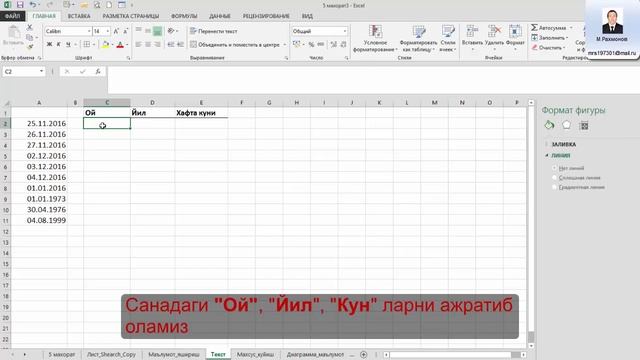Toggle underline Ч formatting

coord(68,44)
